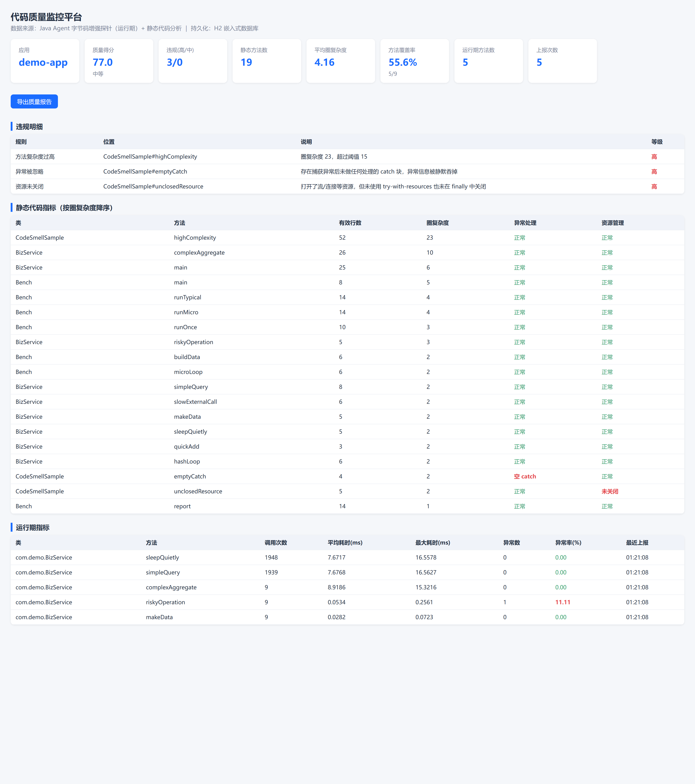Click the call count 1948

coord(271,557)
